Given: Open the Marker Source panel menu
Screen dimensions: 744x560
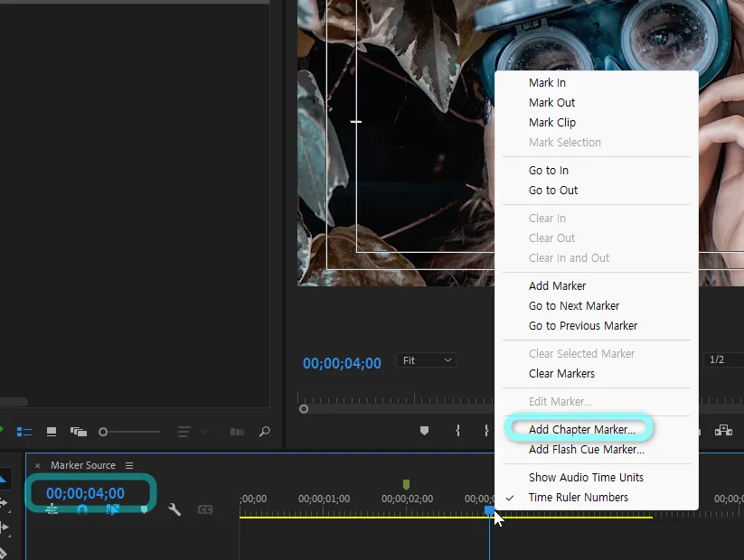Looking at the screenshot, I should [x=129, y=465].
